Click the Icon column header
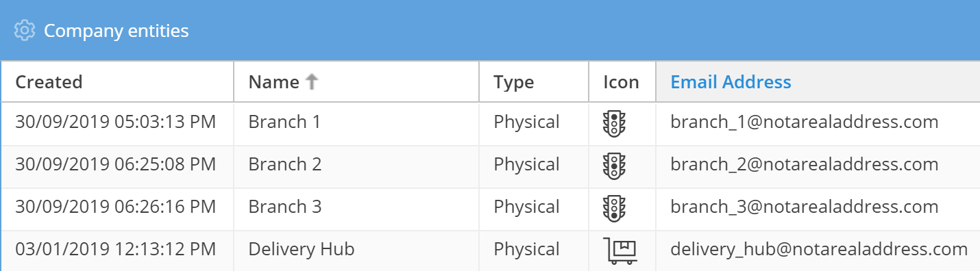 pyautogui.click(x=622, y=82)
